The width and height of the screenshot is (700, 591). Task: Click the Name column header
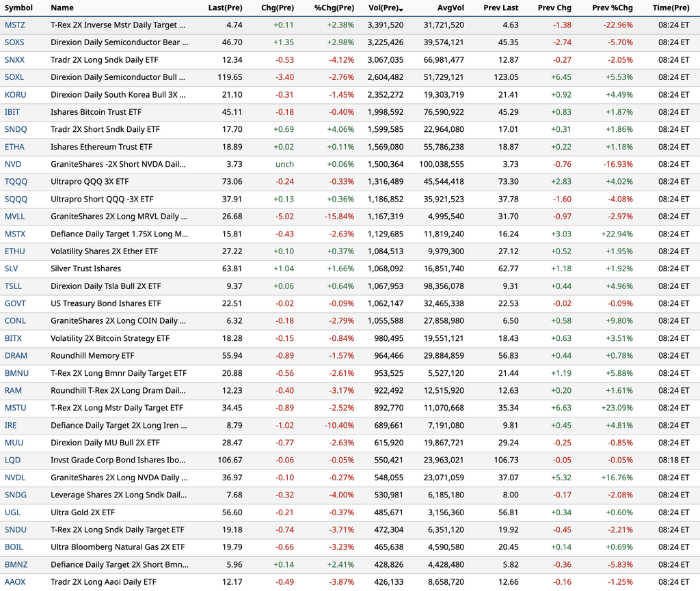62,8
